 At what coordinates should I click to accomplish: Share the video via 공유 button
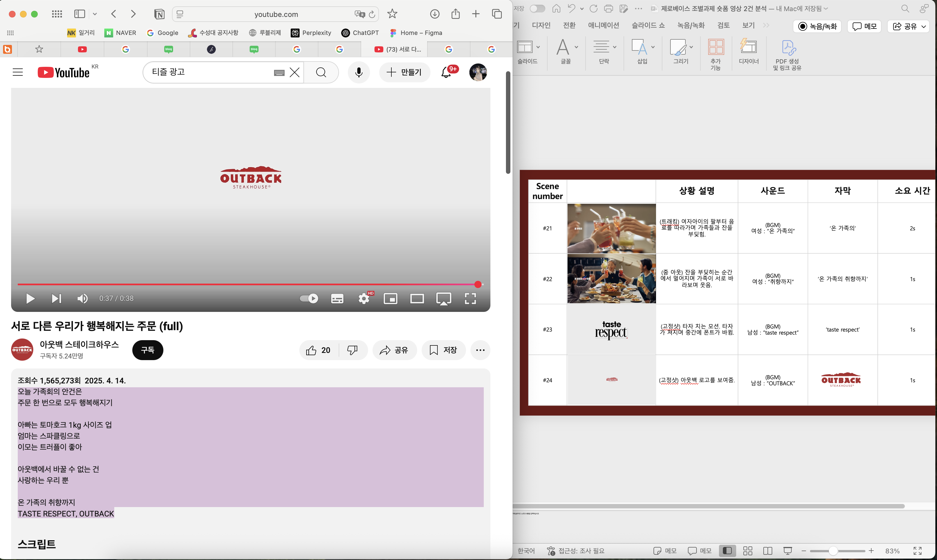click(394, 350)
